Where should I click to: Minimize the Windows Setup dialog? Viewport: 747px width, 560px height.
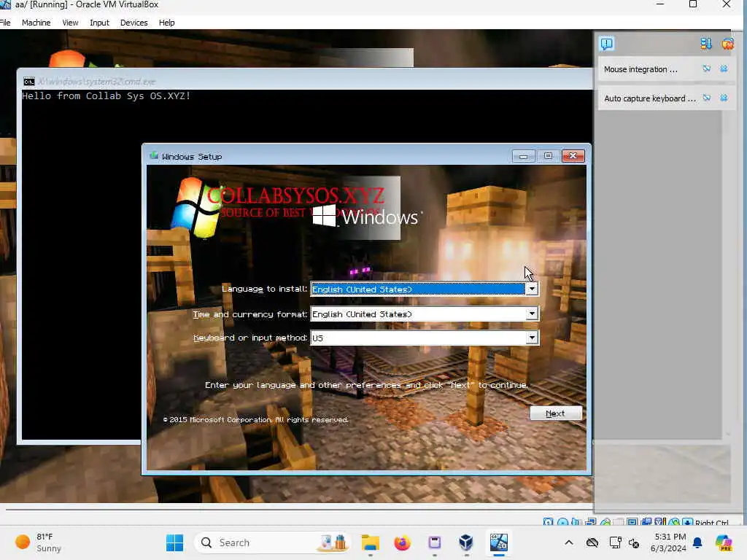(x=524, y=156)
